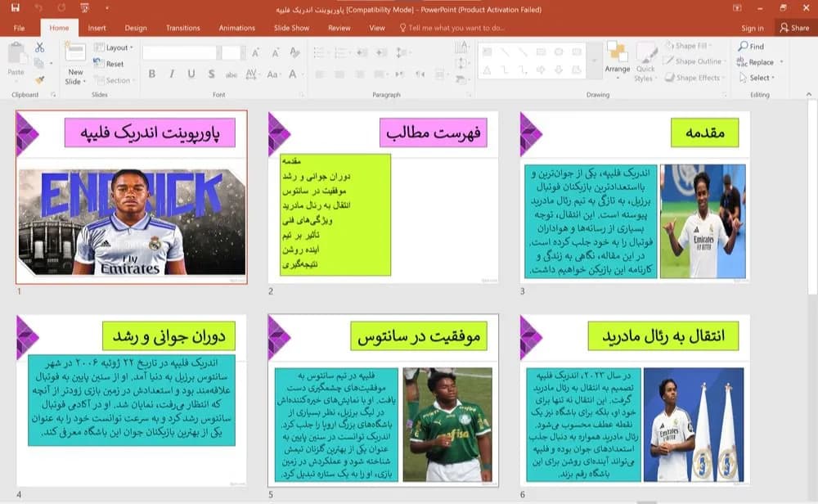Screen dimensions: 818x504
Task: Expand the shapes gallery More arrow
Action: [594, 61]
